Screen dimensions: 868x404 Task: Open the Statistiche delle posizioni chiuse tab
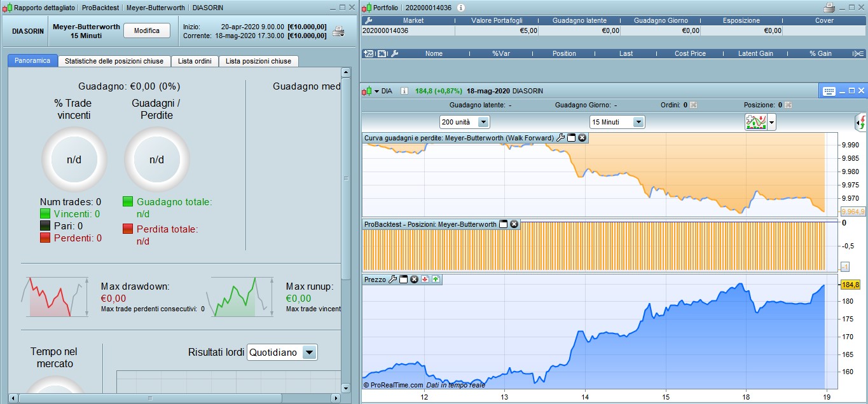click(x=114, y=61)
